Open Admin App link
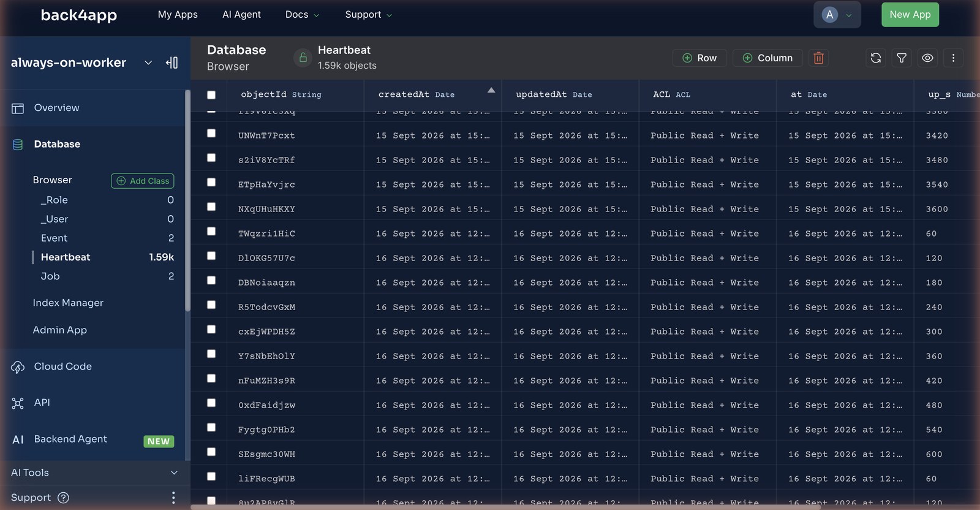980x510 pixels. click(x=60, y=330)
